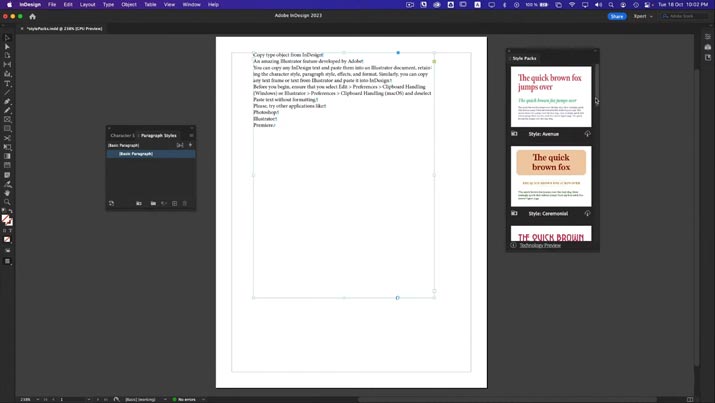
Task: Click the Share button
Action: 617,16
